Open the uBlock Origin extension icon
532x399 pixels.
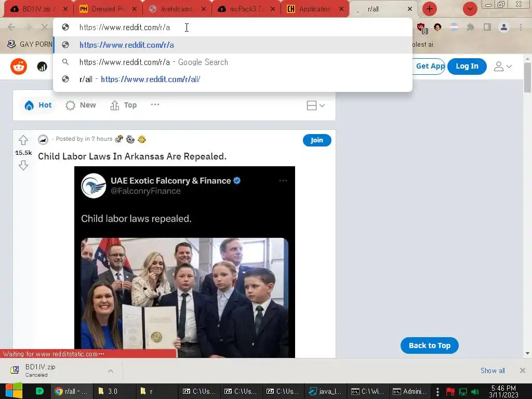pos(422,28)
